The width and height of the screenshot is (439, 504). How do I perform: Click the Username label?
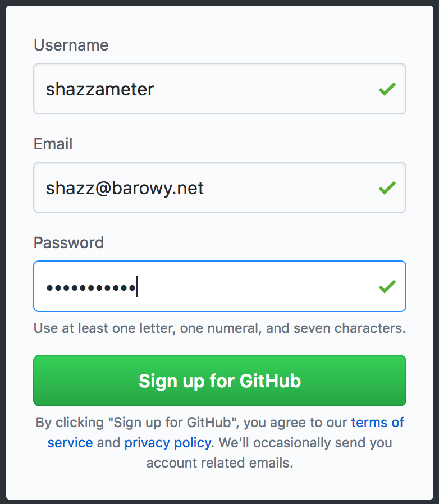(x=71, y=45)
